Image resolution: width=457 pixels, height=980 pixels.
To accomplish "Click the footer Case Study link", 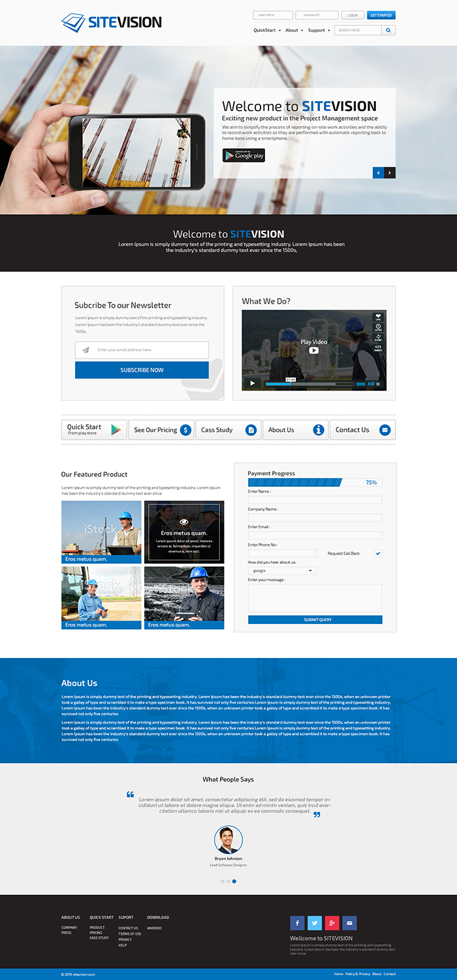I will point(99,938).
